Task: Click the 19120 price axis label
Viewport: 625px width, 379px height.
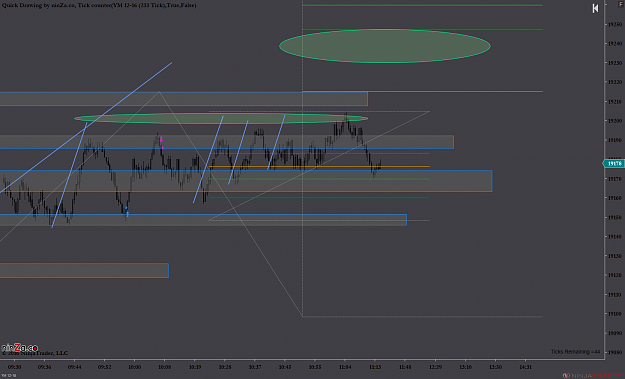Action: pos(615,275)
